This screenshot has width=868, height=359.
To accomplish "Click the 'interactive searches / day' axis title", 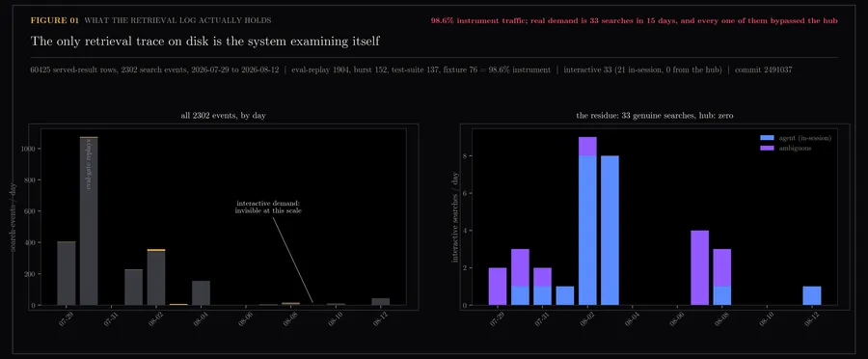I will (455, 217).
